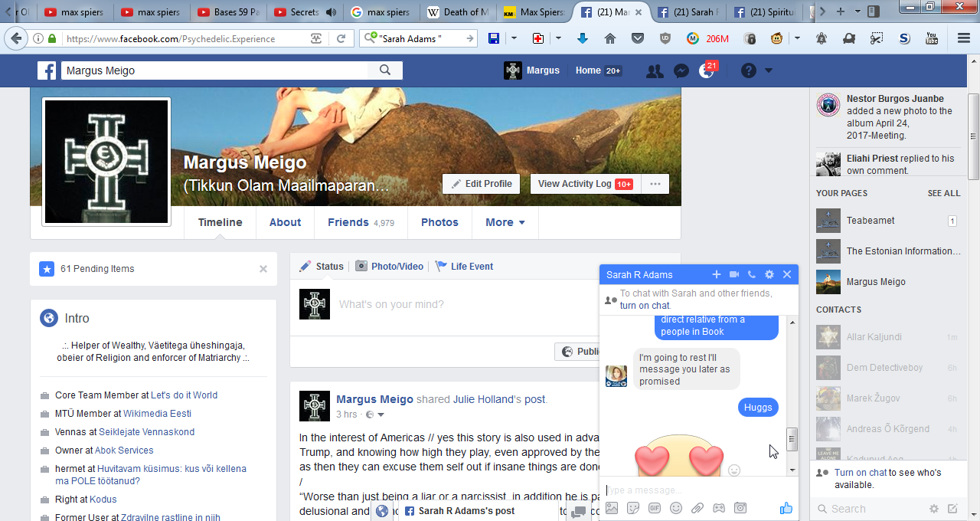Switch to the Death of M Wikipedia tab
The height and width of the screenshot is (521, 980).
pos(458,12)
